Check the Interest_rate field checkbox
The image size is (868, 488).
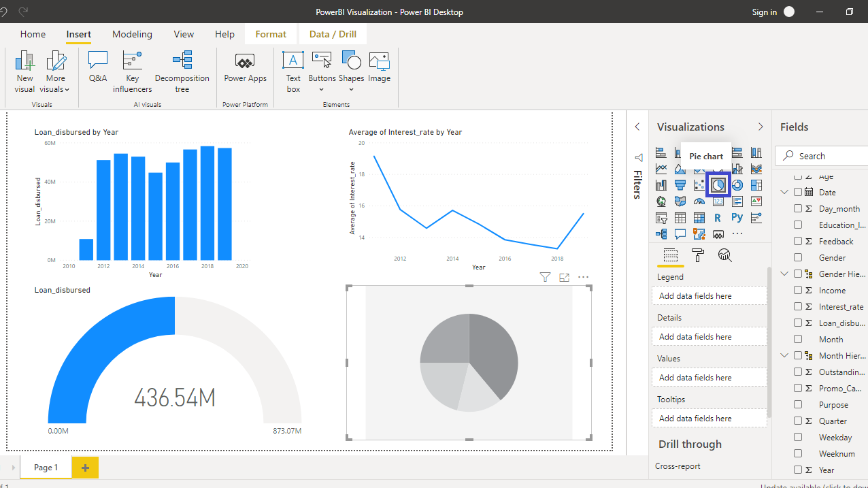[x=798, y=306]
